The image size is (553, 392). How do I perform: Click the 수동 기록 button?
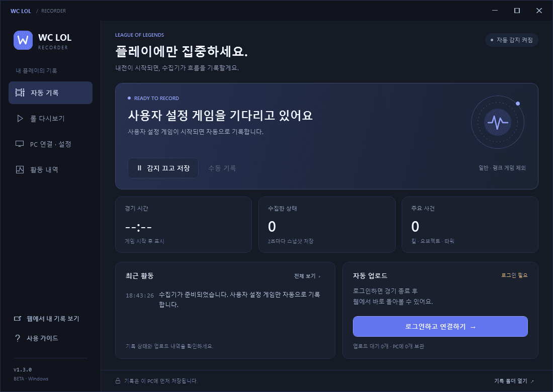222,168
